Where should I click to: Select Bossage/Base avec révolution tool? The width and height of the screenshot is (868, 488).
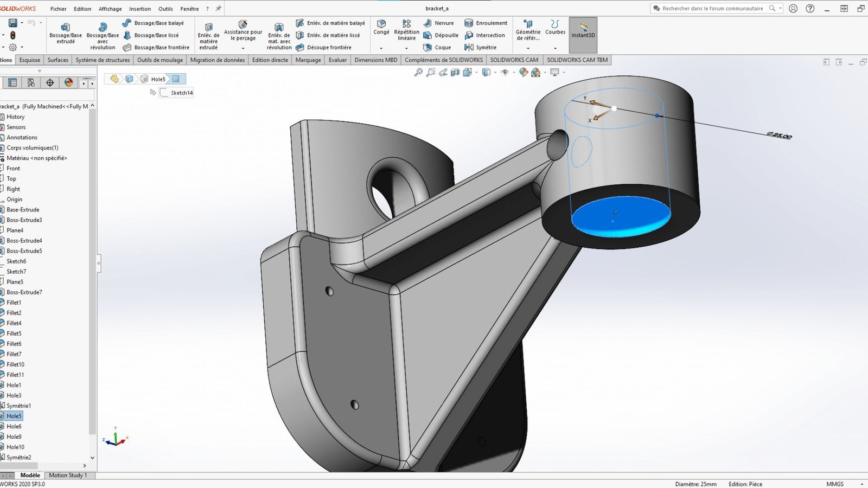(x=103, y=36)
